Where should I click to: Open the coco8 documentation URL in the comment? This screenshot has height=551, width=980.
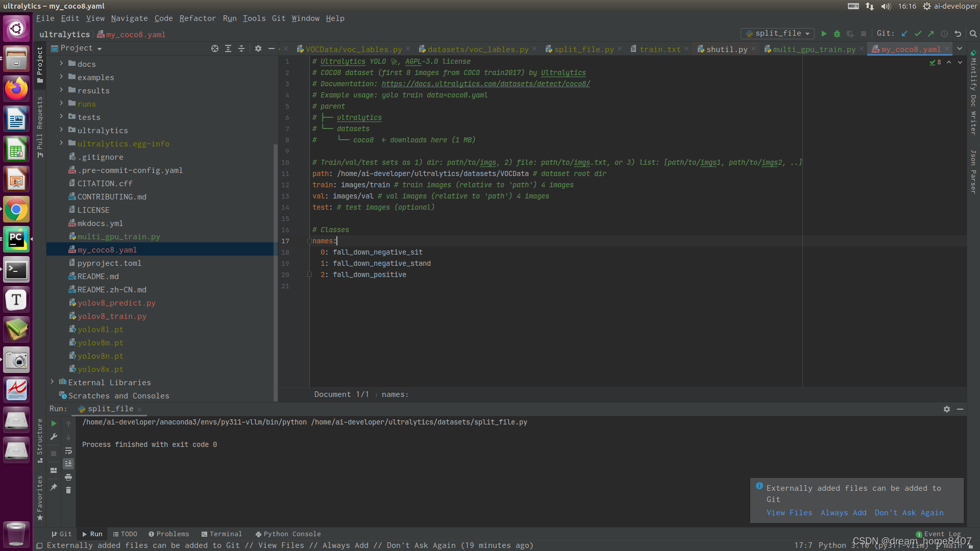click(485, 84)
